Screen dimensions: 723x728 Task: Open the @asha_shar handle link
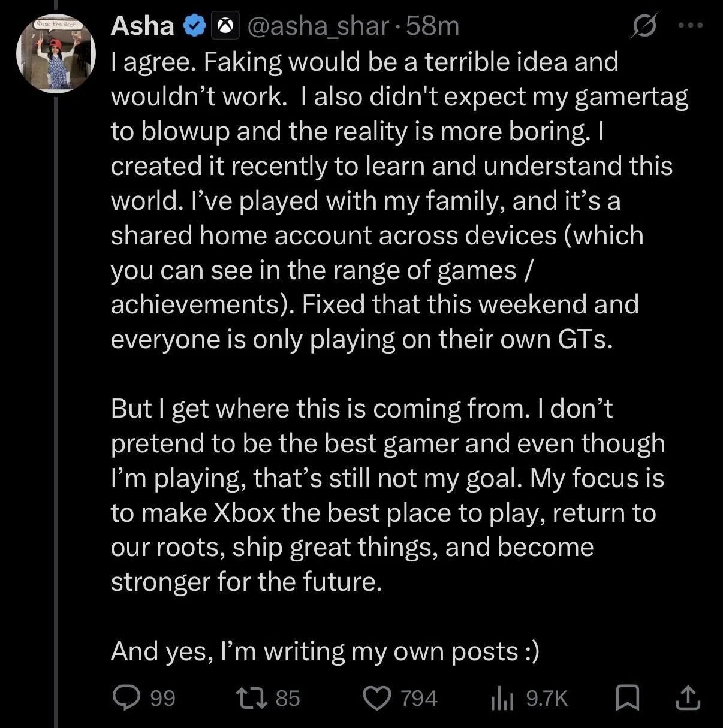(x=318, y=26)
